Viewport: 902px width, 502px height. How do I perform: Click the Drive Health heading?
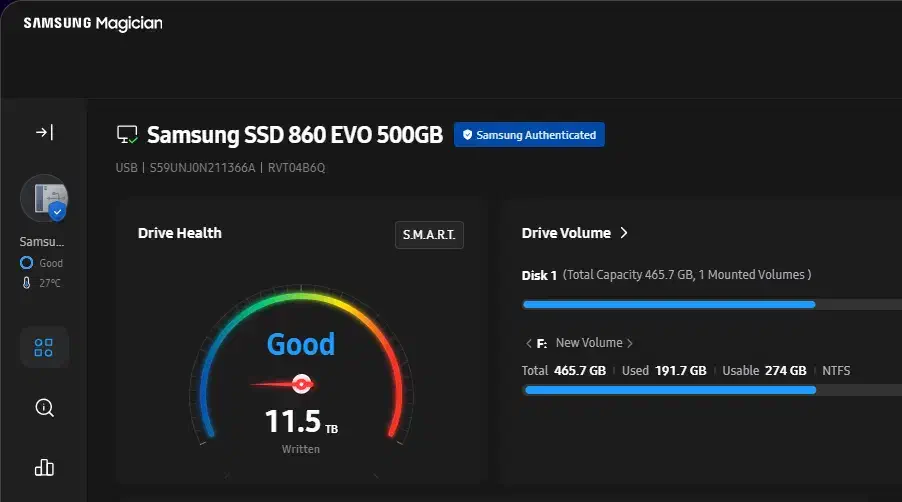click(179, 233)
